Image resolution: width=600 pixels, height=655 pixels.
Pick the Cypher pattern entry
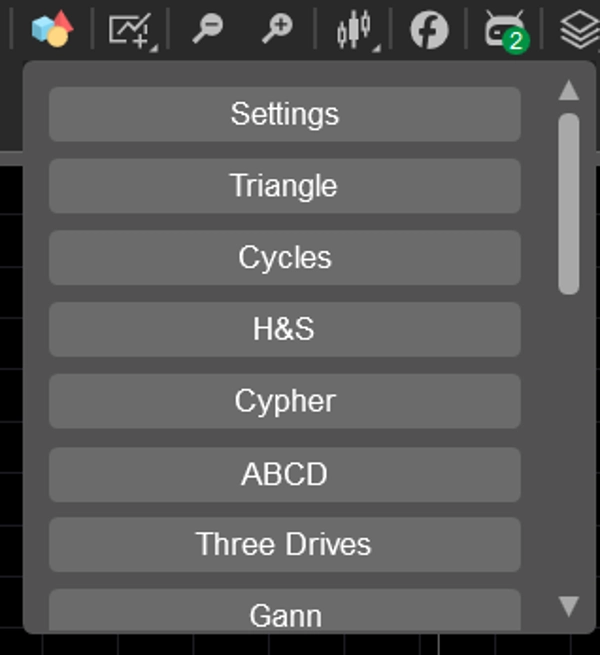284,401
